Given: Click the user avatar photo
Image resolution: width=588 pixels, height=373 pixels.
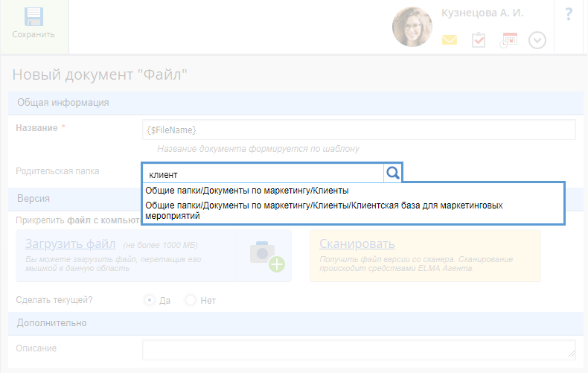Looking at the screenshot, I should pos(412,28).
